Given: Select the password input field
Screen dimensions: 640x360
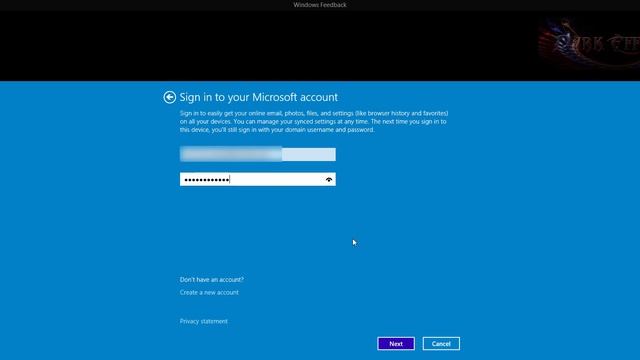Looking at the screenshot, I should point(258,179).
